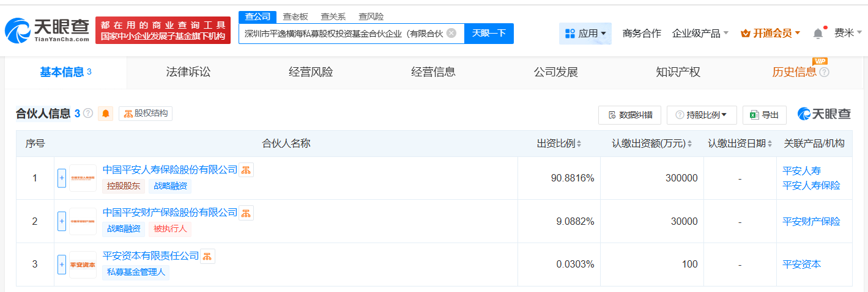Expand row for 平安资本有限责任公司
The width and height of the screenshot is (868, 292).
coord(62,265)
